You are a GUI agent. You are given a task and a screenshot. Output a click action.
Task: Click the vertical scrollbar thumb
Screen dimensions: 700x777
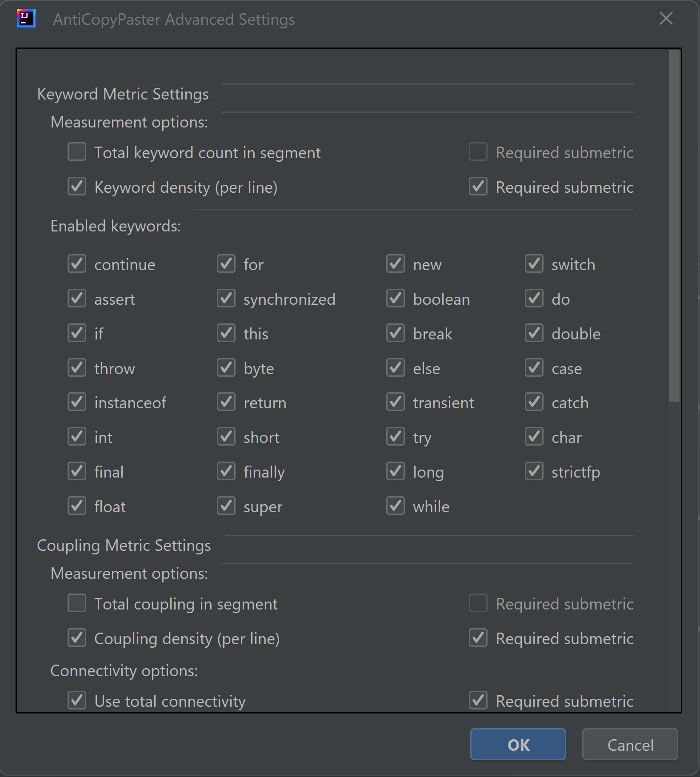click(674, 226)
